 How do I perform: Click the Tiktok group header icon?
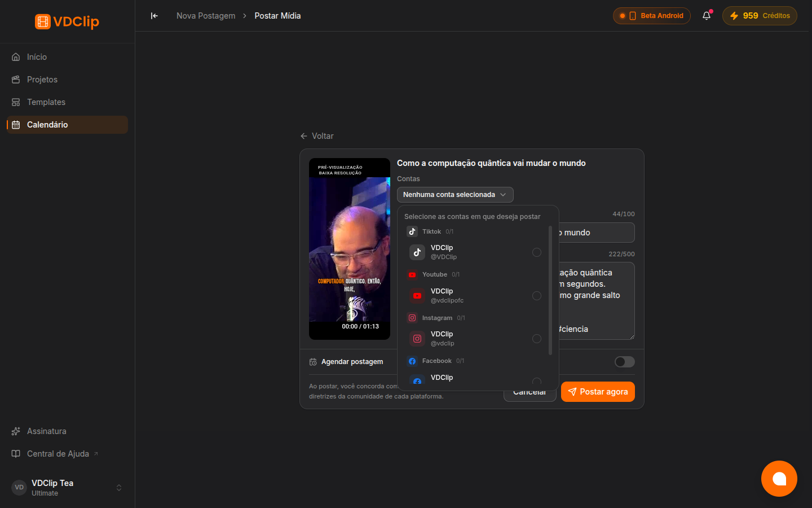tap(412, 231)
